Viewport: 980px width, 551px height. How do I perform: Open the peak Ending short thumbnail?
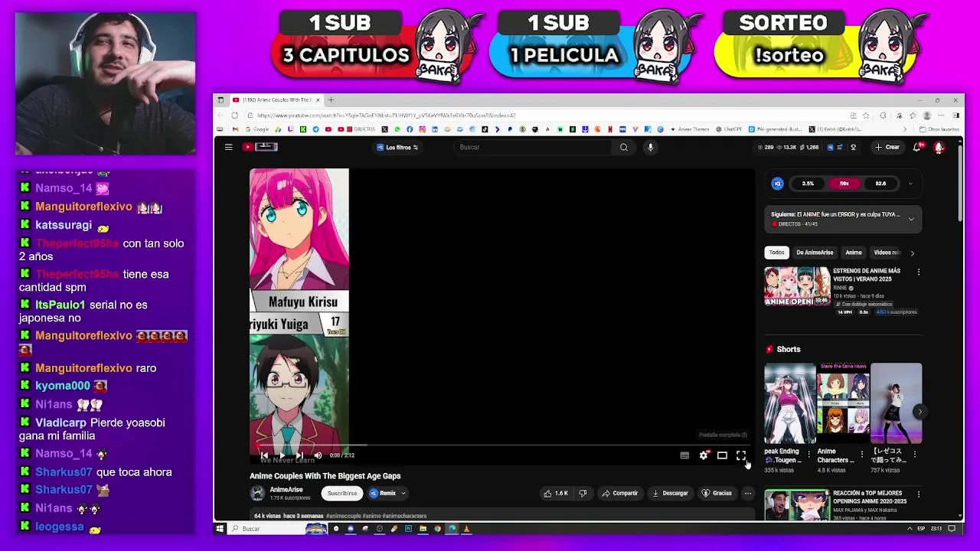(790, 403)
